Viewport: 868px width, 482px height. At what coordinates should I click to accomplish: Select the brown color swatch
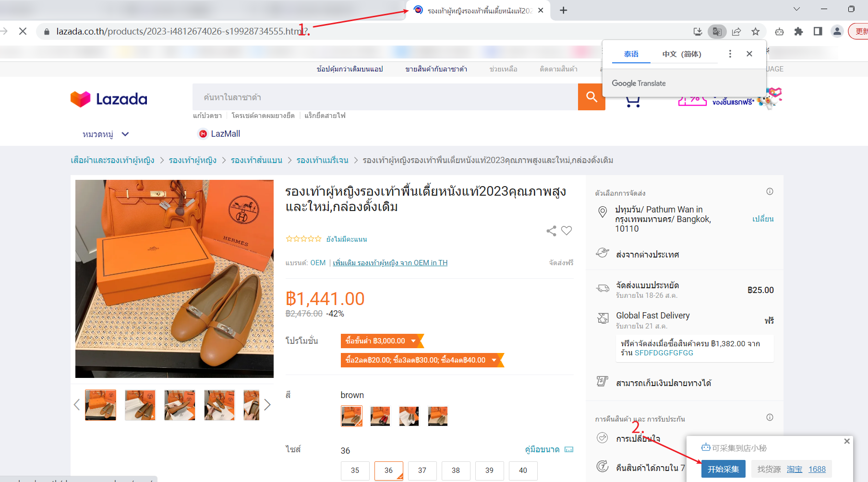click(x=351, y=416)
